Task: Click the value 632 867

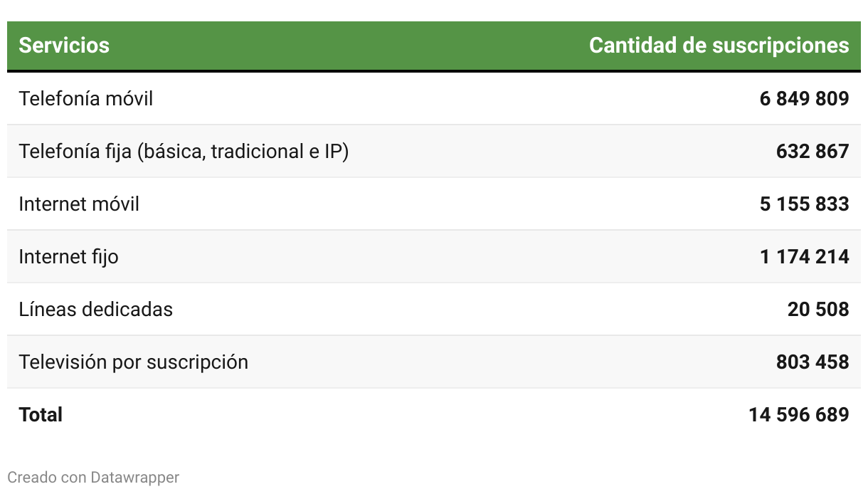Action: [x=813, y=151]
